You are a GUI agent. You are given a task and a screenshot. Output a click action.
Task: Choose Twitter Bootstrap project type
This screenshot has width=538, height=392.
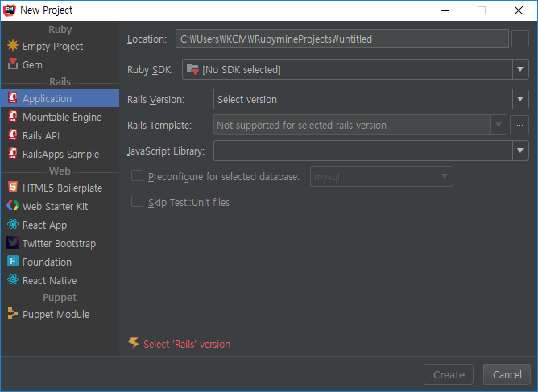click(x=60, y=243)
